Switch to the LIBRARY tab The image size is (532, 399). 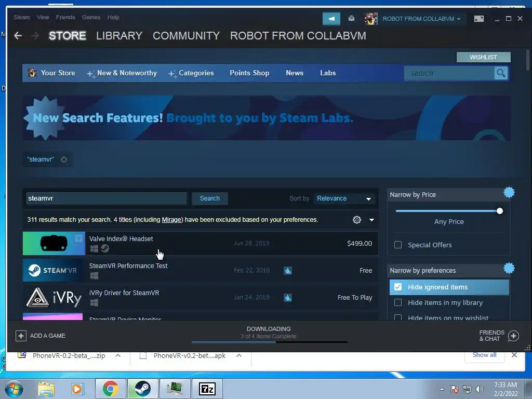click(x=119, y=36)
